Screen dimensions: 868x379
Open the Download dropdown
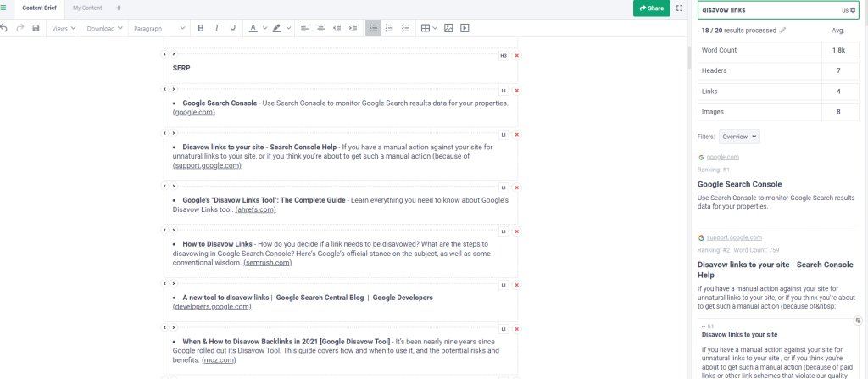click(104, 28)
